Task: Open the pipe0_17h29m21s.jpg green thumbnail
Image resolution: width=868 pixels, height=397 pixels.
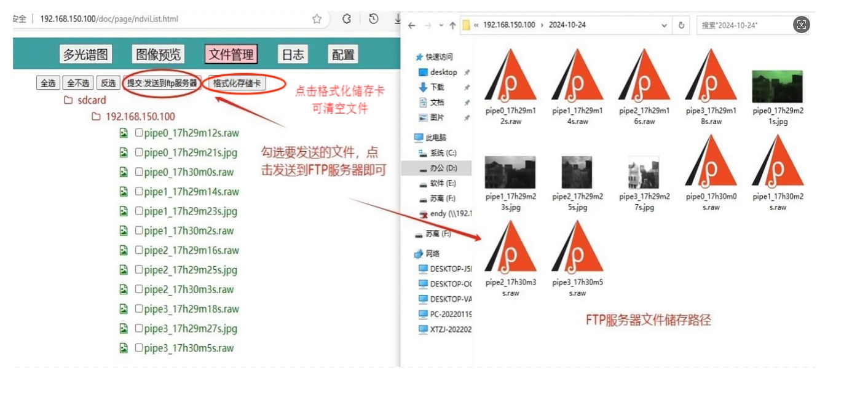Action: [x=777, y=87]
